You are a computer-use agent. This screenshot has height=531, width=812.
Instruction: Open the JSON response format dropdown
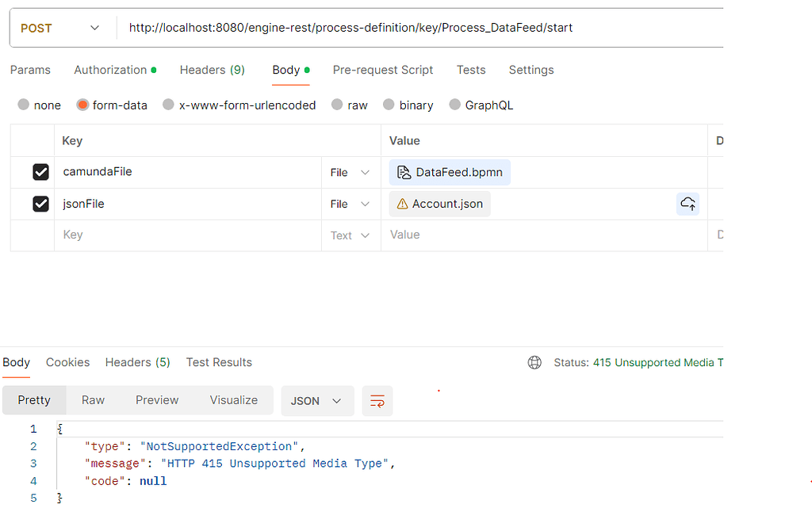tap(316, 400)
